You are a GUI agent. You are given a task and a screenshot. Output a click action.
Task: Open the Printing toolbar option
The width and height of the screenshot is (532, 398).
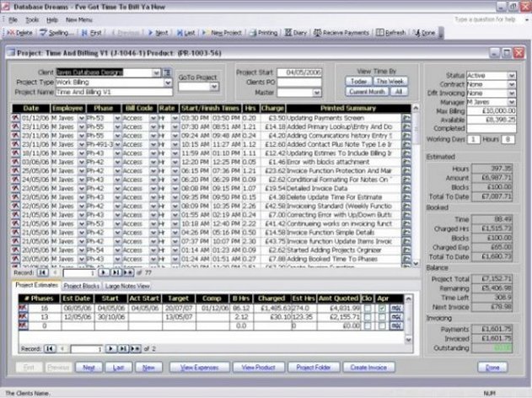point(264,33)
